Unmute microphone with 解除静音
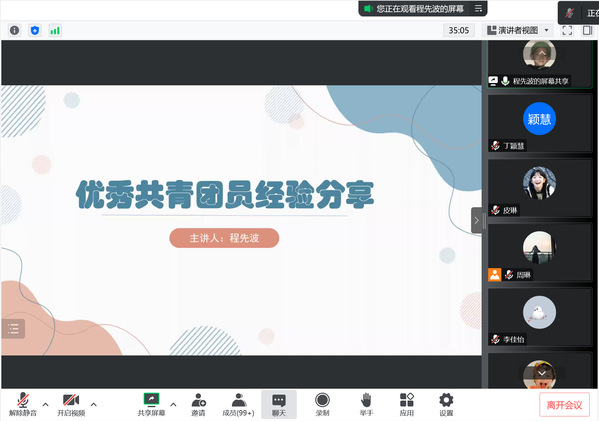The image size is (599, 421). click(23, 405)
